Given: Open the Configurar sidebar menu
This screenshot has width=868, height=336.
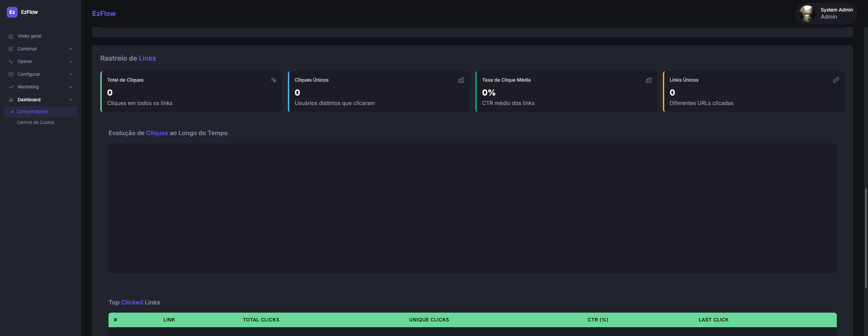Looking at the screenshot, I should 41,74.
